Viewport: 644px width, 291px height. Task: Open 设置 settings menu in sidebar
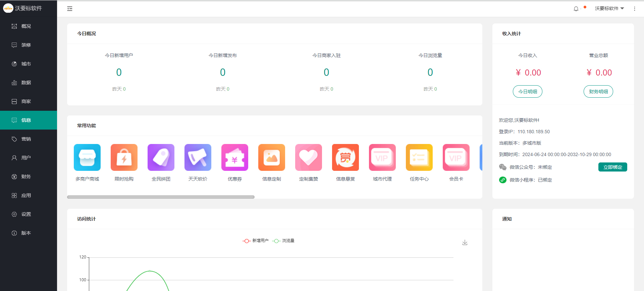pyautogui.click(x=29, y=214)
